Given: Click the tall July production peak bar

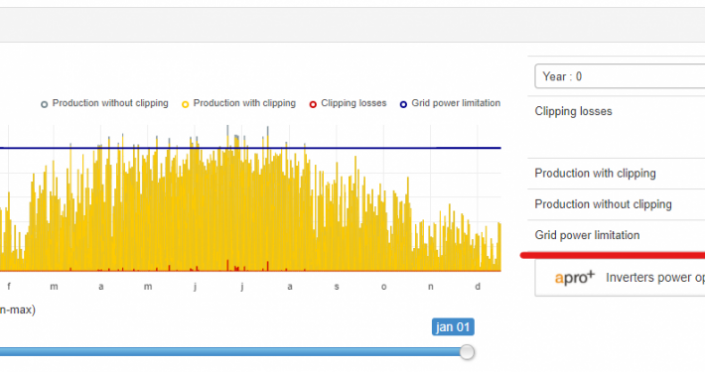Looking at the screenshot, I should point(228,198).
